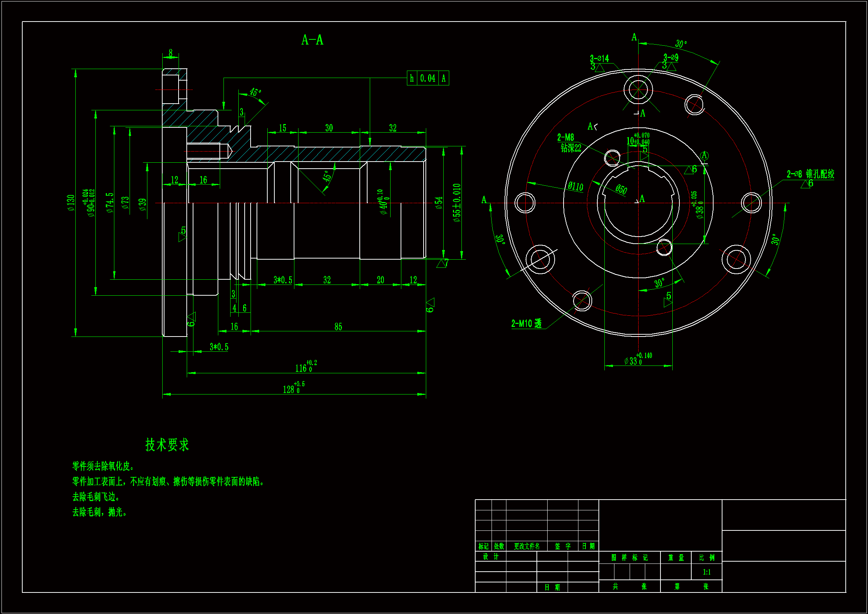This screenshot has width=868, height=614.
Task: Click the 2-M8 thread callout text
Action: tap(565, 137)
